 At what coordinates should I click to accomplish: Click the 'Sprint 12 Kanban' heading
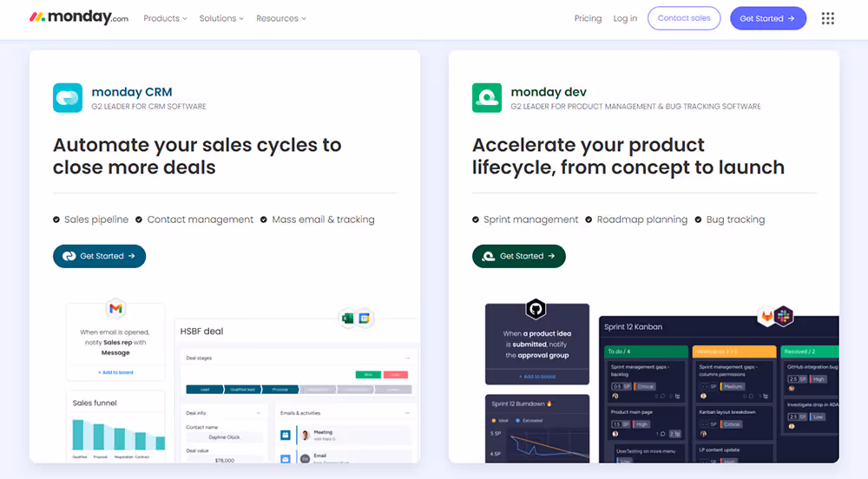(633, 327)
